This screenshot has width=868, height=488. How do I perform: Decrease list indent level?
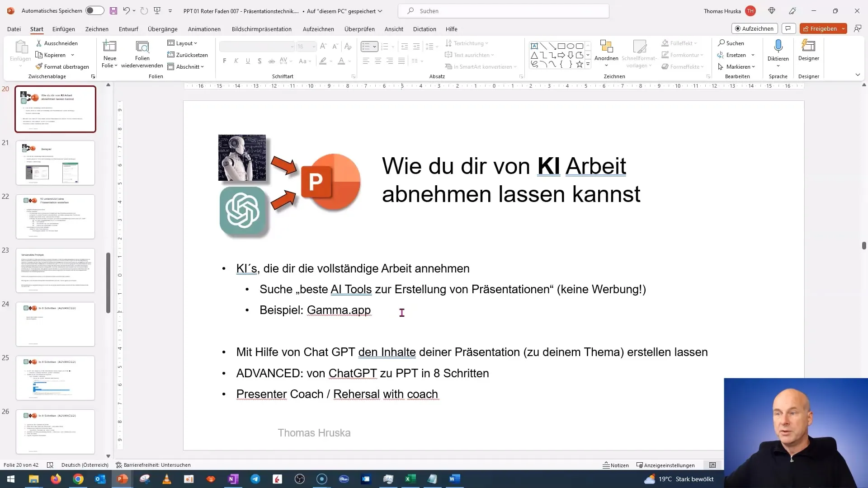pos(405,47)
